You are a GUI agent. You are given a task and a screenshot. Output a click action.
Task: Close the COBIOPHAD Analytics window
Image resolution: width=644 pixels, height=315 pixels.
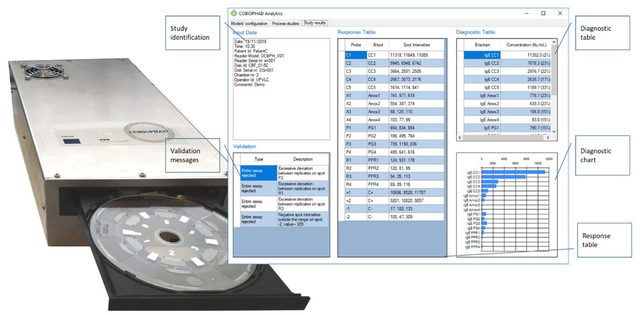pos(560,14)
